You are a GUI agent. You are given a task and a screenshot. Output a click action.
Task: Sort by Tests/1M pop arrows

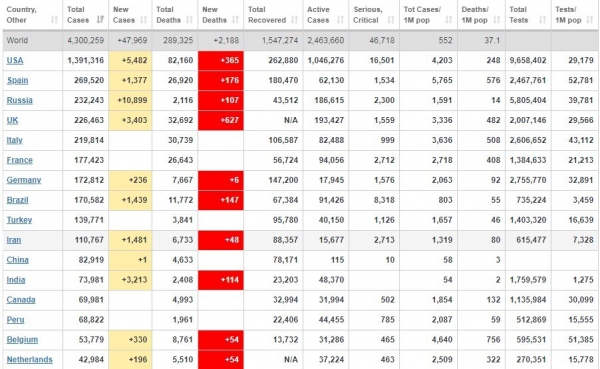(590, 20)
